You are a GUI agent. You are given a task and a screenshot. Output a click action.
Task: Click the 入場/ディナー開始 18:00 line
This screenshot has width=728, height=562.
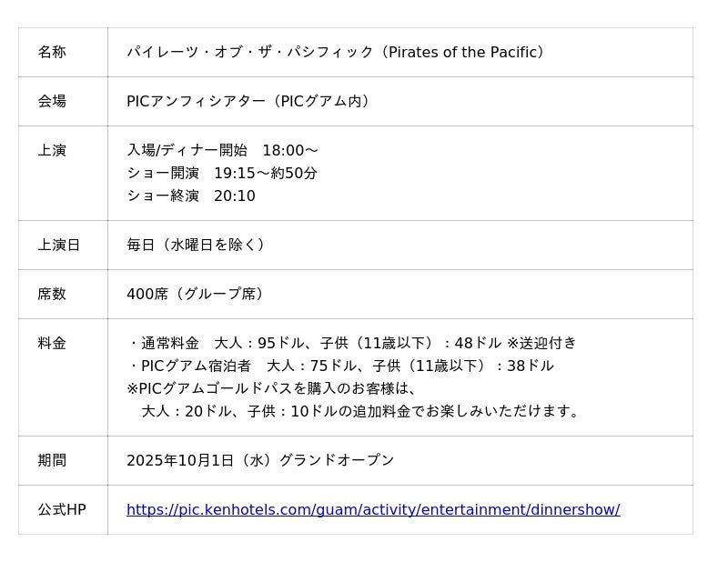[222, 151]
